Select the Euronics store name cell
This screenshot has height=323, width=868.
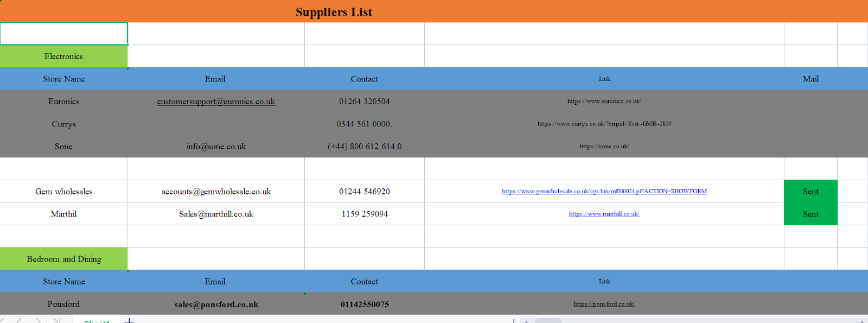[x=63, y=102]
